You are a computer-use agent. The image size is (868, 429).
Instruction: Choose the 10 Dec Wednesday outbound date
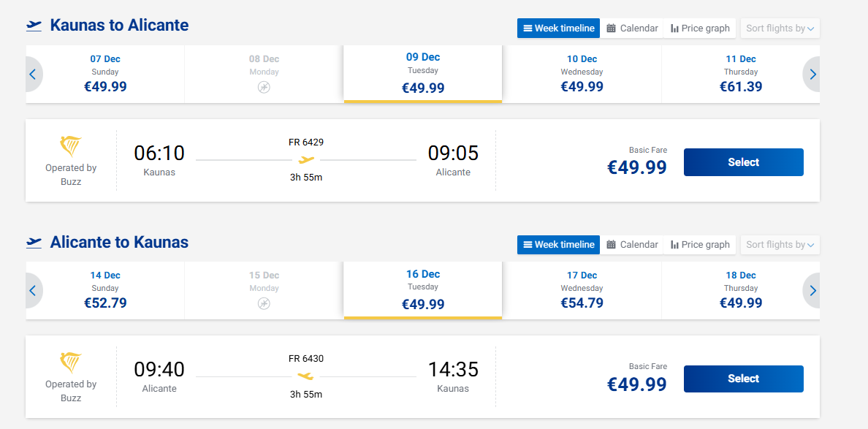(582, 74)
